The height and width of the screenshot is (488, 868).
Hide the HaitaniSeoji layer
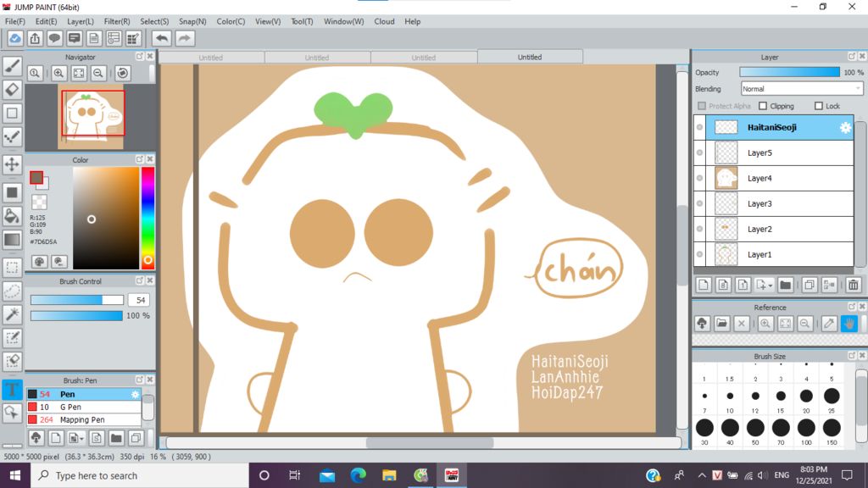699,127
